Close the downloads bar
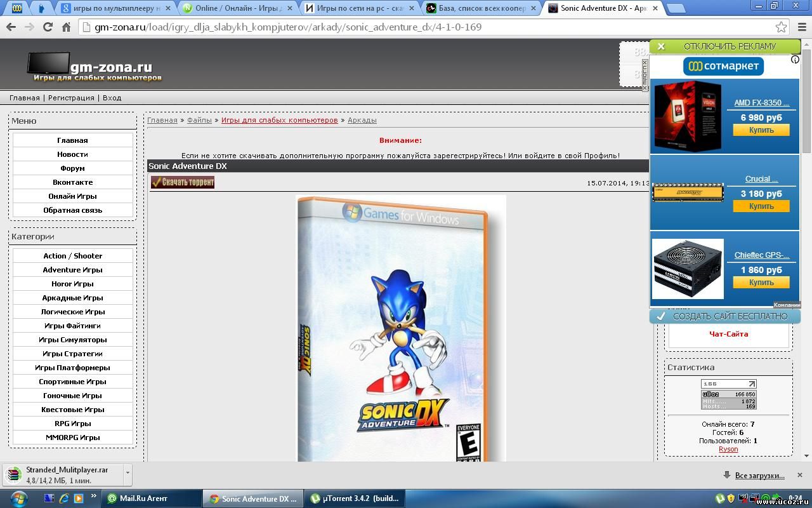The height and width of the screenshot is (508, 812). coord(799,475)
